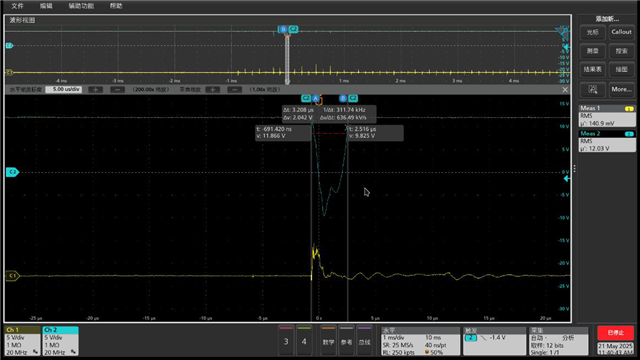
Task: Open the first menu bar item 文件
Action: (x=17, y=6)
